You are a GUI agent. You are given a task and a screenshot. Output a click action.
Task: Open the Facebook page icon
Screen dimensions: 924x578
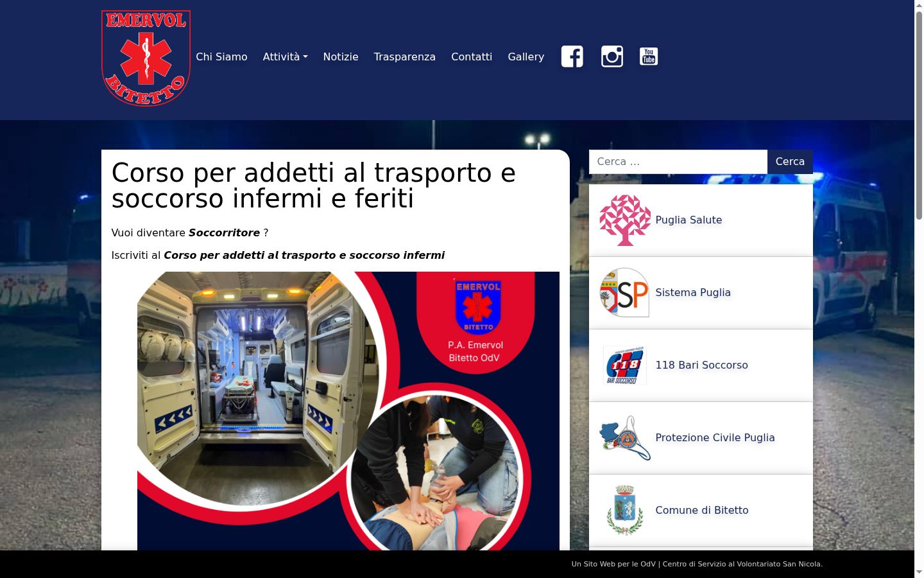[x=572, y=57]
